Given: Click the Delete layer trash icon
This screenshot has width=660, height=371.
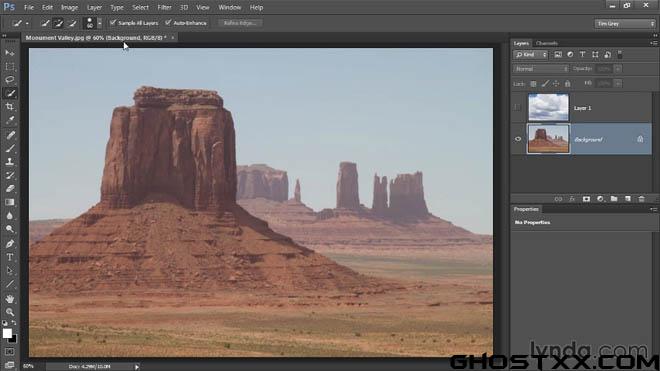Looking at the screenshot, I should (x=641, y=199).
